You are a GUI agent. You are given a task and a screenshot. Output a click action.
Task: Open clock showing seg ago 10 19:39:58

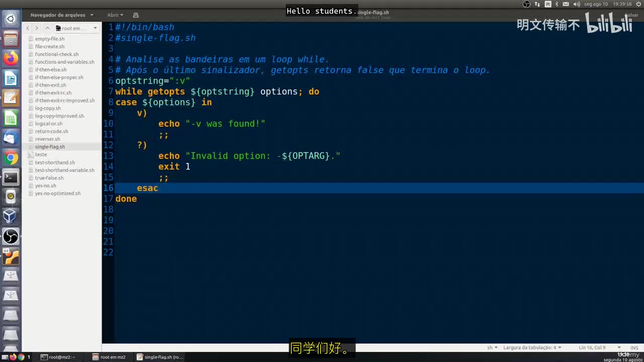click(x=608, y=4)
